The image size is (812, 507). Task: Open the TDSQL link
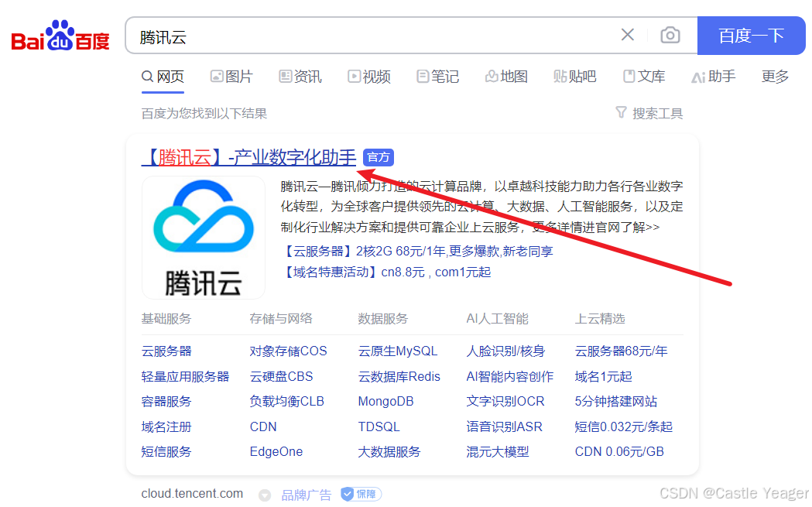(379, 426)
